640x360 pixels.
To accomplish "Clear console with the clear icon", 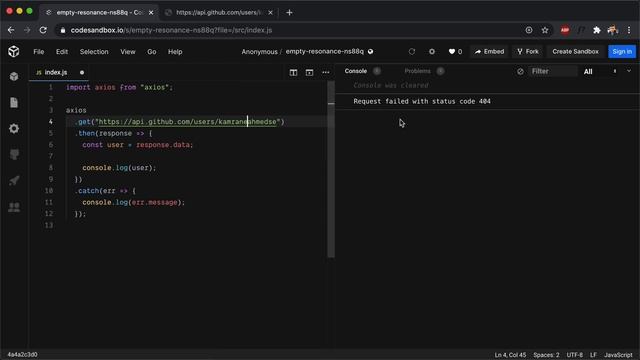I will tap(520, 71).
